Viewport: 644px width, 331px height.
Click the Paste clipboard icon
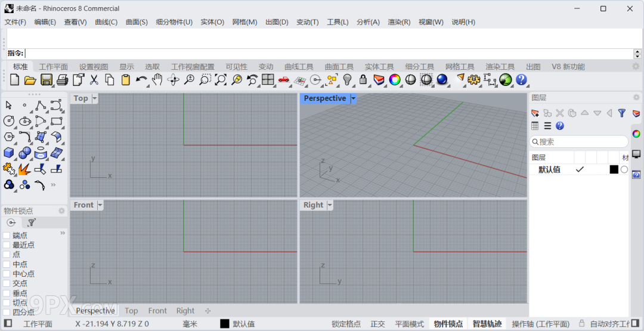pyautogui.click(x=126, y=80)
